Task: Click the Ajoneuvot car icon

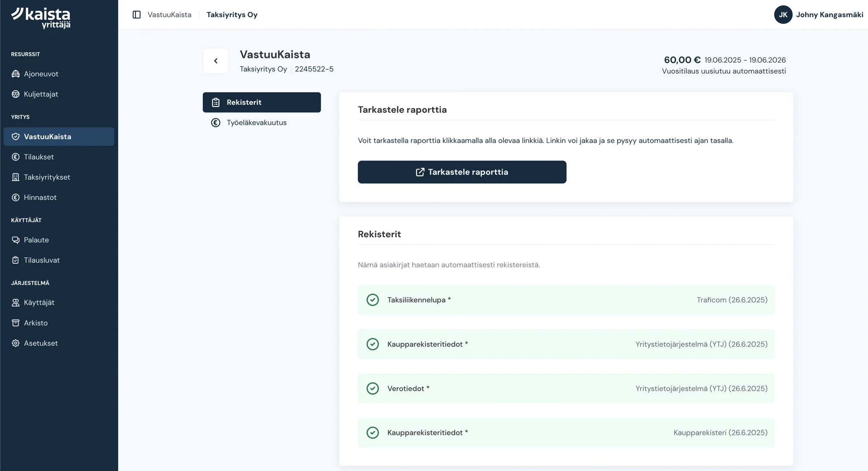Action: [16, 74]
